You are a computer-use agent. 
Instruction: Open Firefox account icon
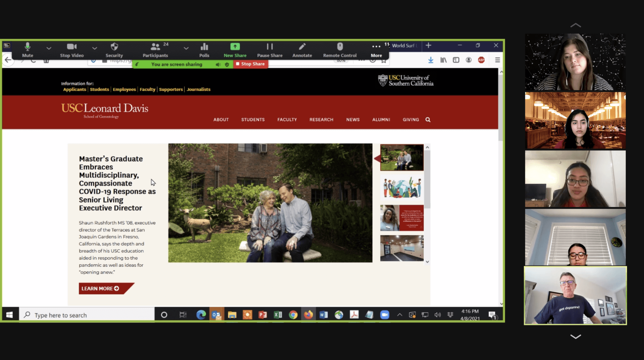pos(469,60)
